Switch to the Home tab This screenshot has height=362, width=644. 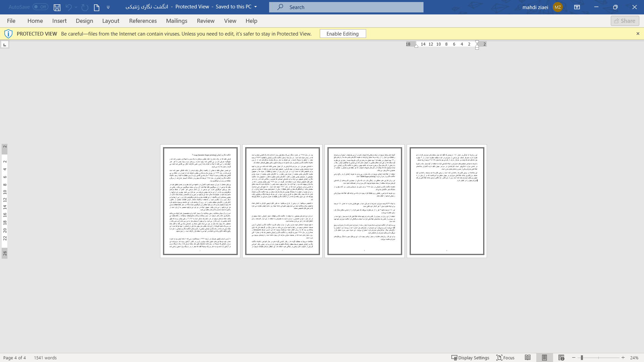(x=35, y=21)
